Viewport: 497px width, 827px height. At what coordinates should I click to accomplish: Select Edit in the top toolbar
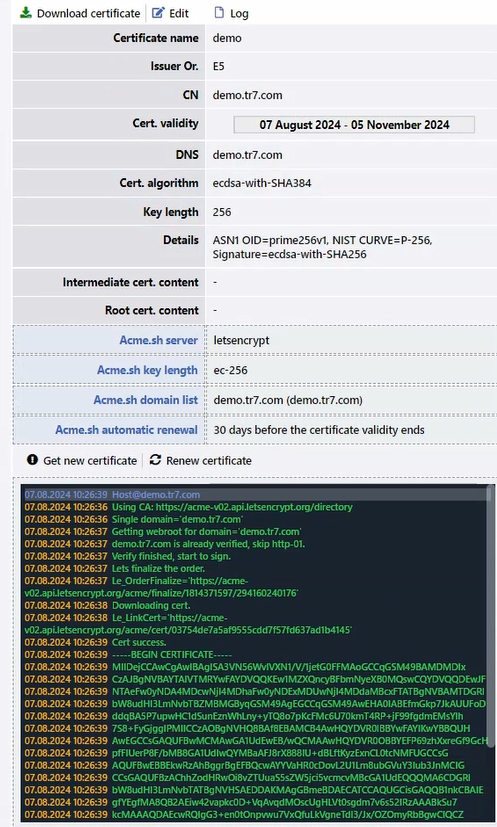(170, 13)
